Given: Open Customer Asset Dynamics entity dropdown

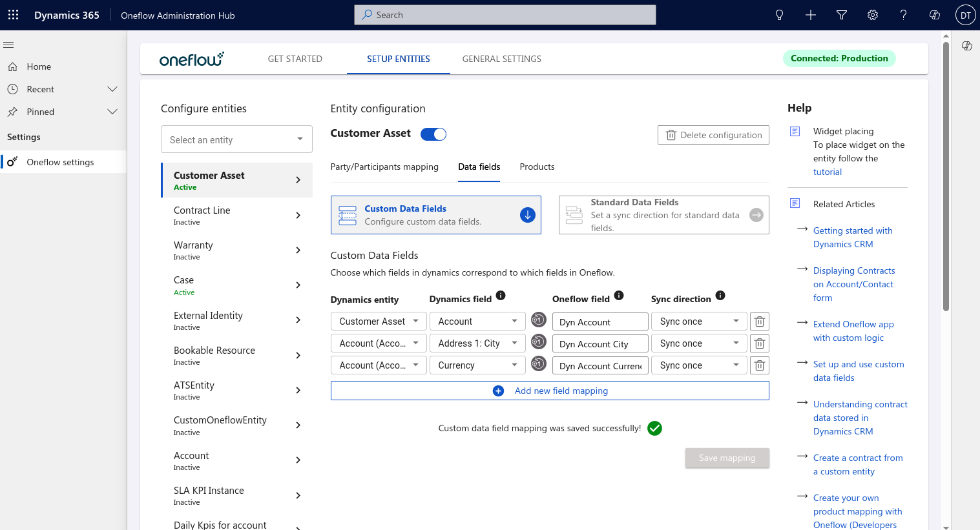Looking at the screenshot, I should coord(379,321).
